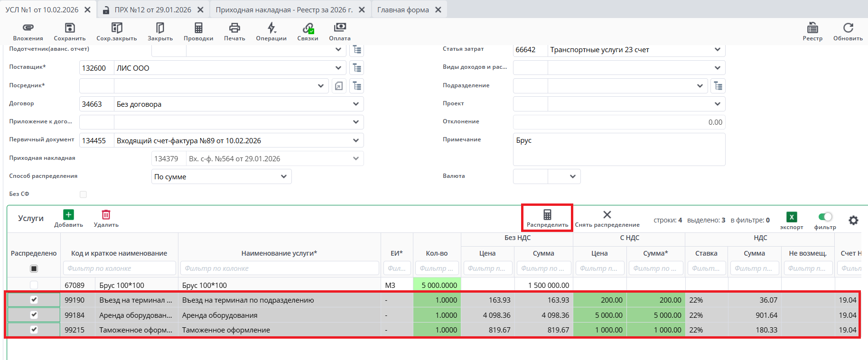This screenshot has height=360, width=868.
Task: Expand the Способ распределения dropdown
Action: (x=284, y=176)
